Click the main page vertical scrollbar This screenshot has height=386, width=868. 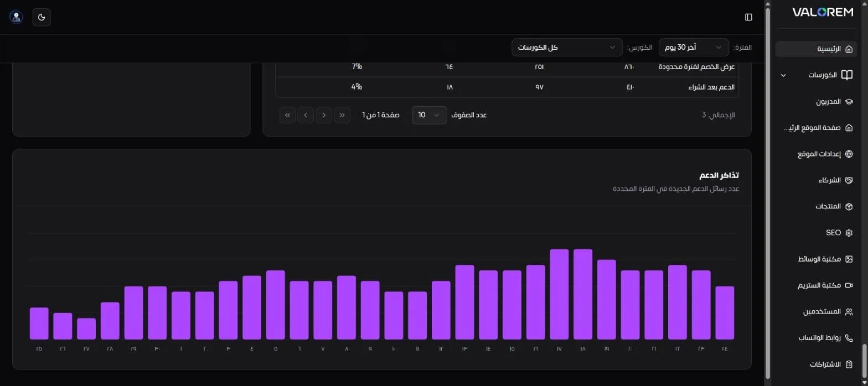(x=767, y=193)
